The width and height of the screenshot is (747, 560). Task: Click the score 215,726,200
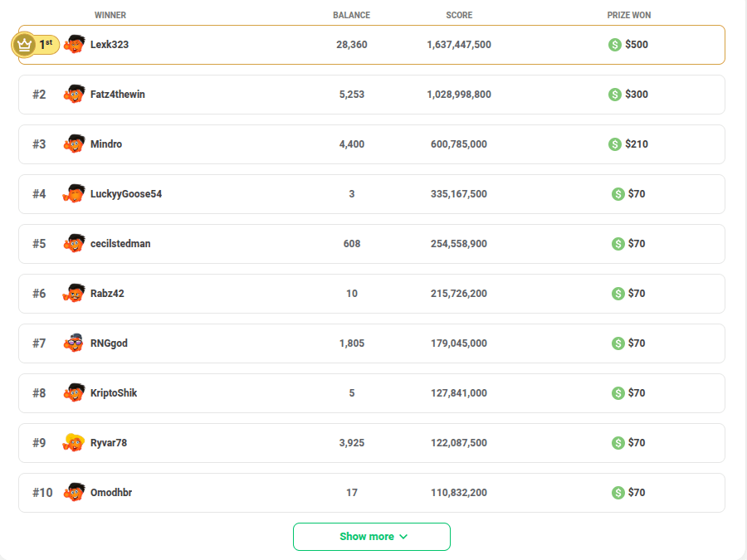coord(459,294)
